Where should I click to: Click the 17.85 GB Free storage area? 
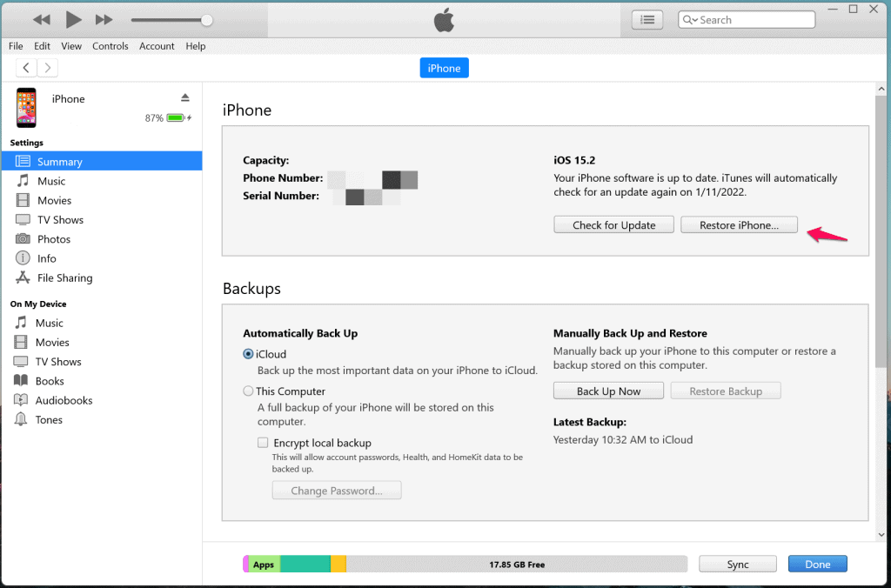click(x=517, y=565)
